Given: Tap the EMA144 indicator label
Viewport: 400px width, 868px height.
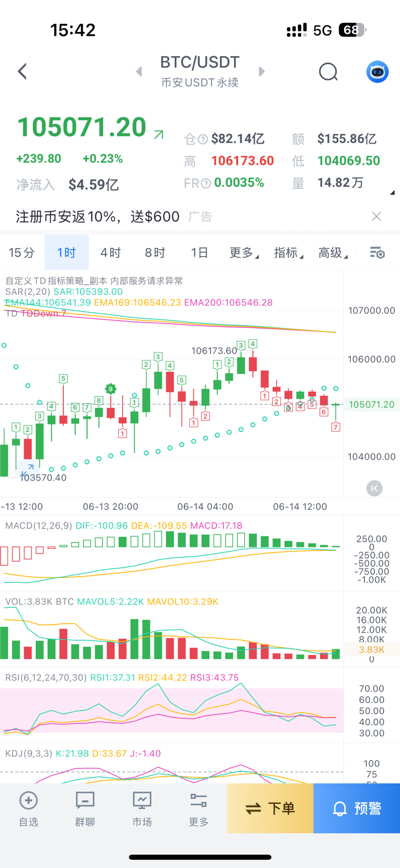Looking at the screenshot, I should [x=48, y=303].
